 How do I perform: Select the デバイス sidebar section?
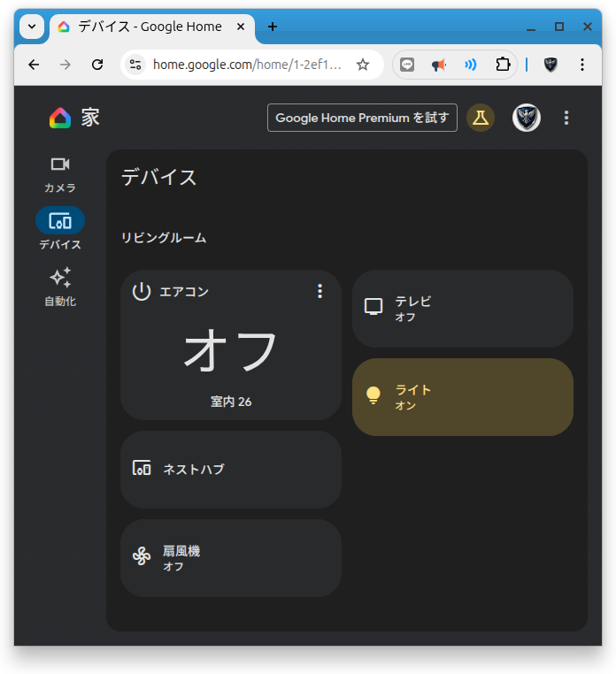pyautogui.click(x=60, y=229)
